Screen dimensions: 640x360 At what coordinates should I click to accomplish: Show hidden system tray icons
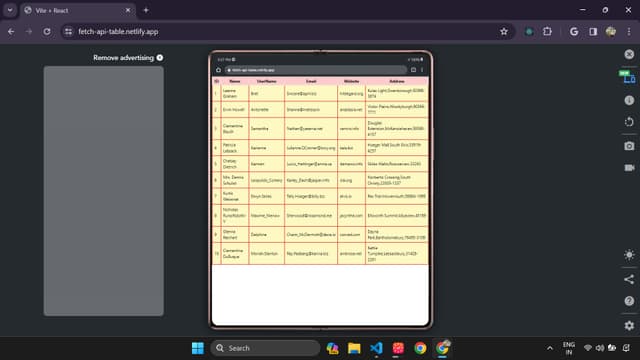click(x=550, y=348)
